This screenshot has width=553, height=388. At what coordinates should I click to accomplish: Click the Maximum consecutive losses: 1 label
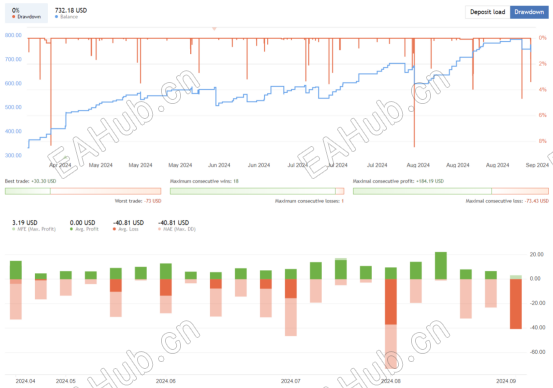pyautogui.click(x=309, y=201)
